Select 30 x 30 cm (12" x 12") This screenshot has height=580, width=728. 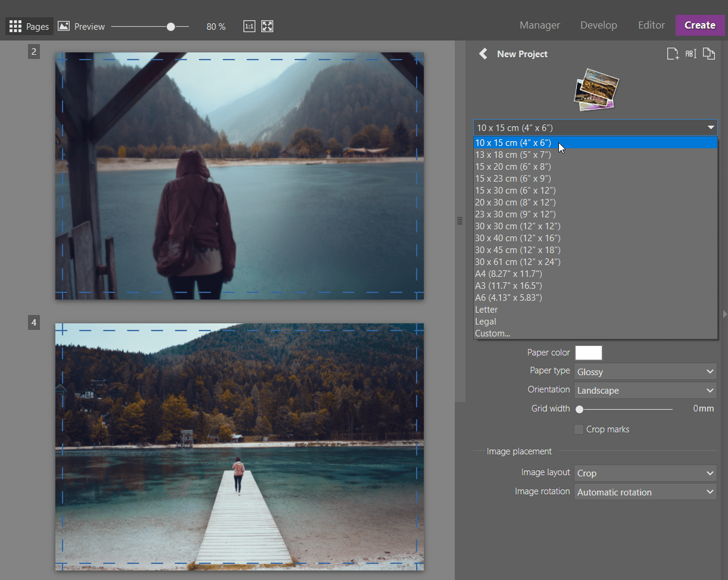pos(595,226)
